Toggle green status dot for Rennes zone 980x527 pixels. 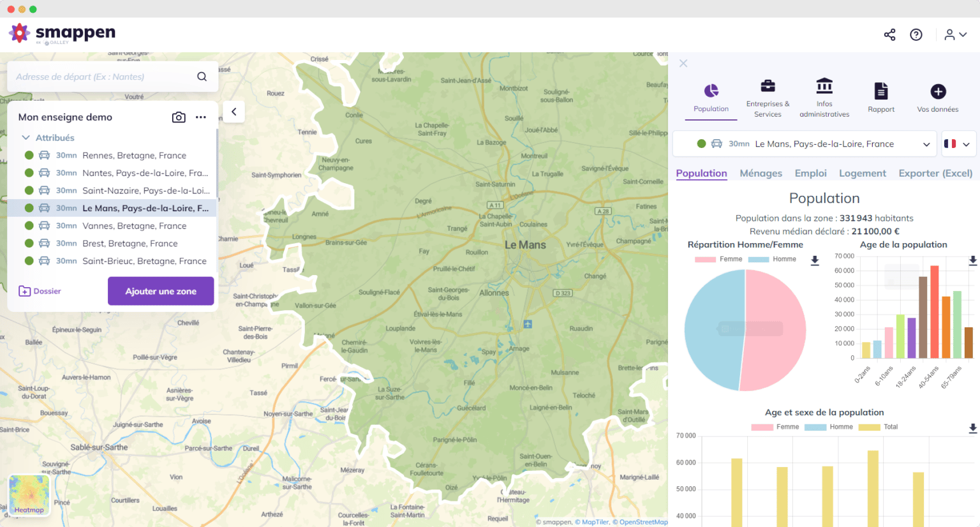point(29,155)
